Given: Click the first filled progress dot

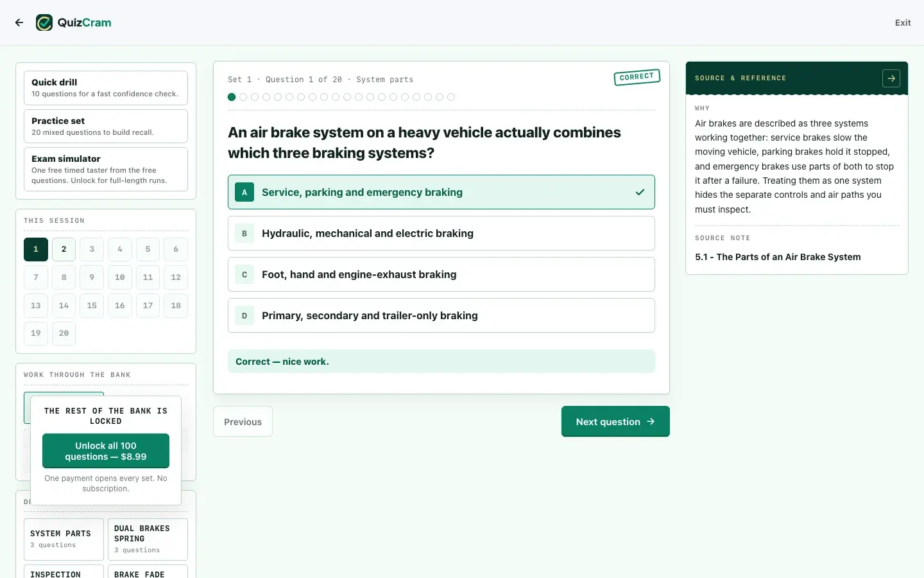Looking at the screenshot, I should click(x=232, y=97).
